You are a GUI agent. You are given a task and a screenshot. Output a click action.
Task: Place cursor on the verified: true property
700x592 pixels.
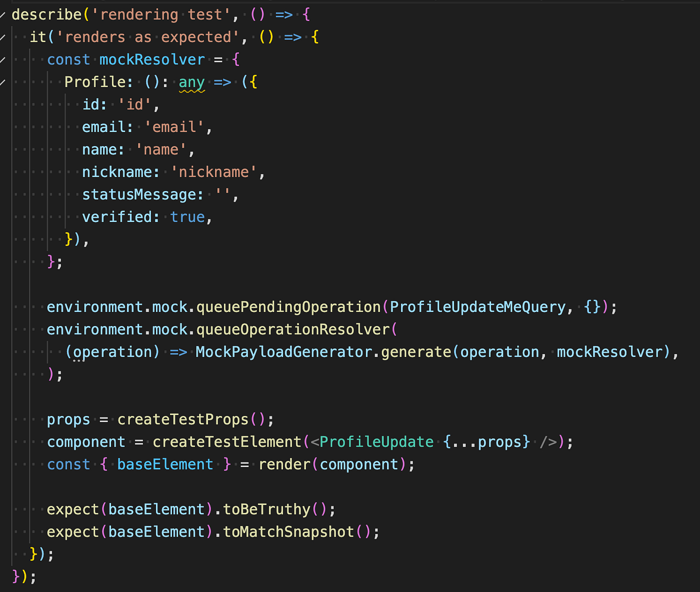145,216
